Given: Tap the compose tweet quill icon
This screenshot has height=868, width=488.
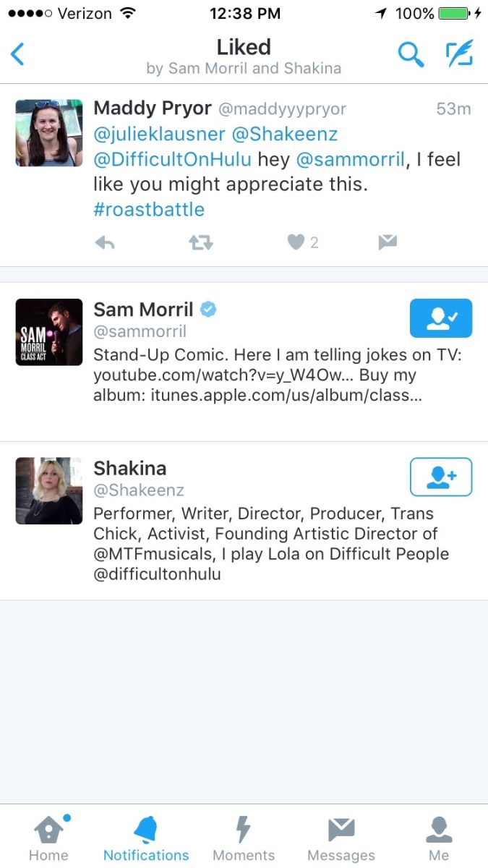Looking at the screenshot, I should [x=459, y=54].
